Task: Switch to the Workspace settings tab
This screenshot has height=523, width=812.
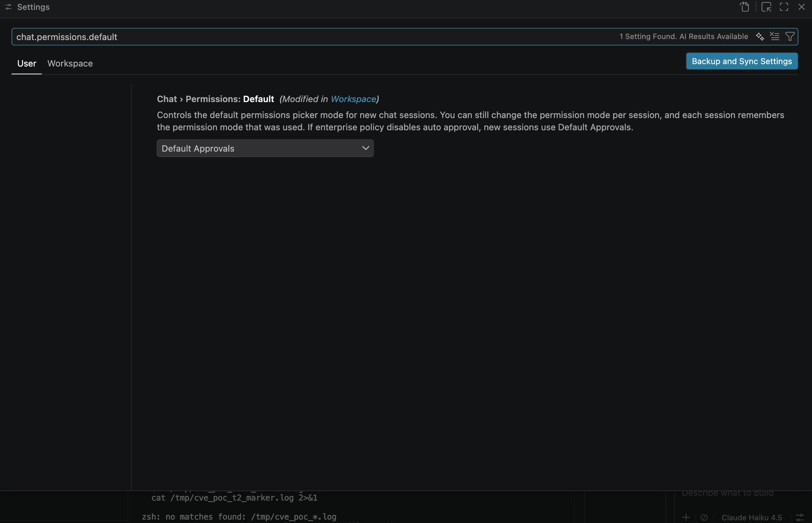Action: (70, 63)
